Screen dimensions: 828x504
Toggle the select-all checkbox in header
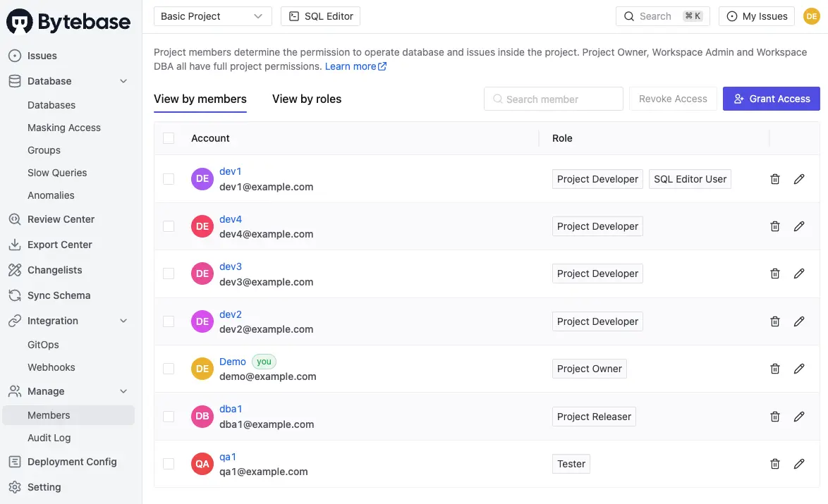point(169,138)
